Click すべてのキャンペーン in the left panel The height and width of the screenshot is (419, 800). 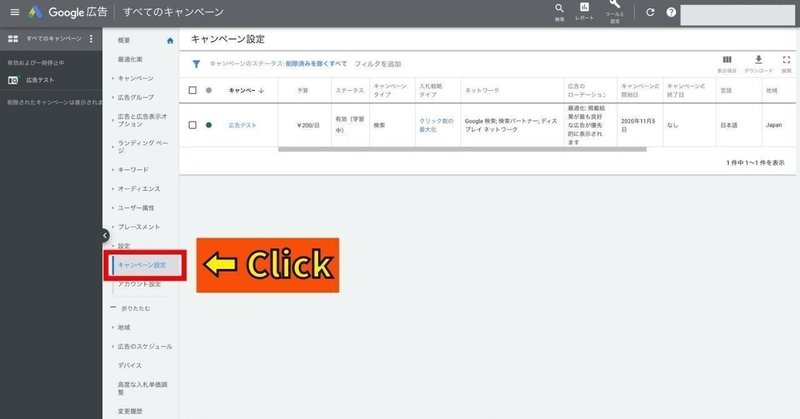(x=54, y=39)
